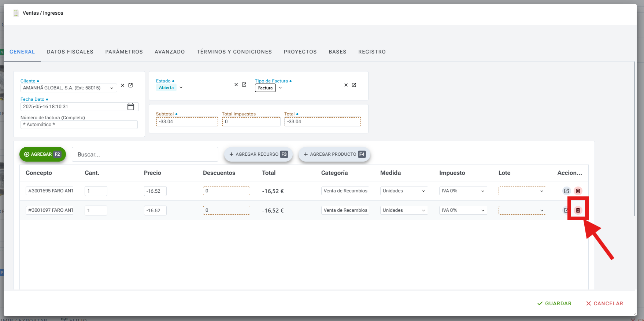Clear the Tipo de Factura value
The image size is (644, 321).
click(346, 85)
